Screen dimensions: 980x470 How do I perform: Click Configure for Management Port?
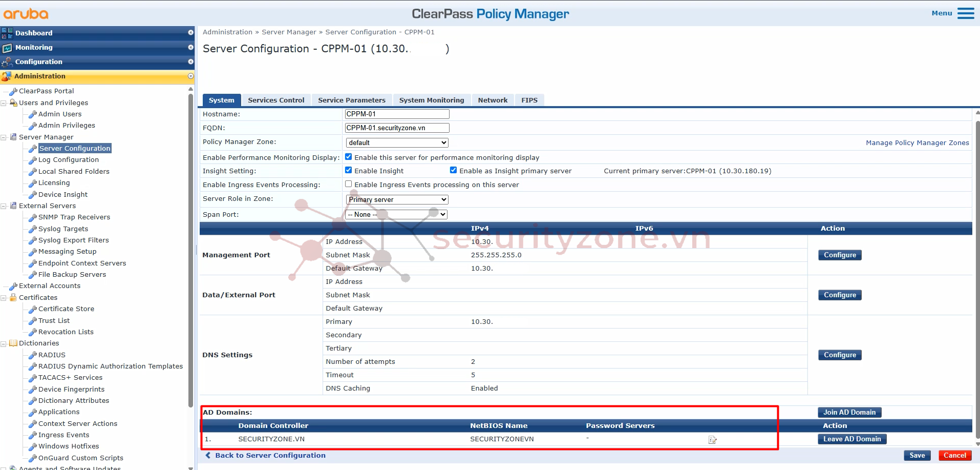coord(840,255)
